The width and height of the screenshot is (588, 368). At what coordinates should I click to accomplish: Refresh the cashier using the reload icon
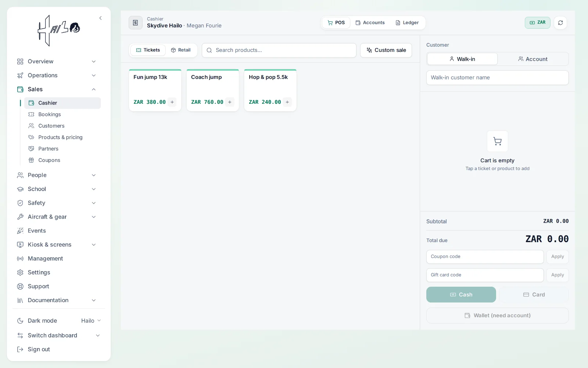point(560,23)
